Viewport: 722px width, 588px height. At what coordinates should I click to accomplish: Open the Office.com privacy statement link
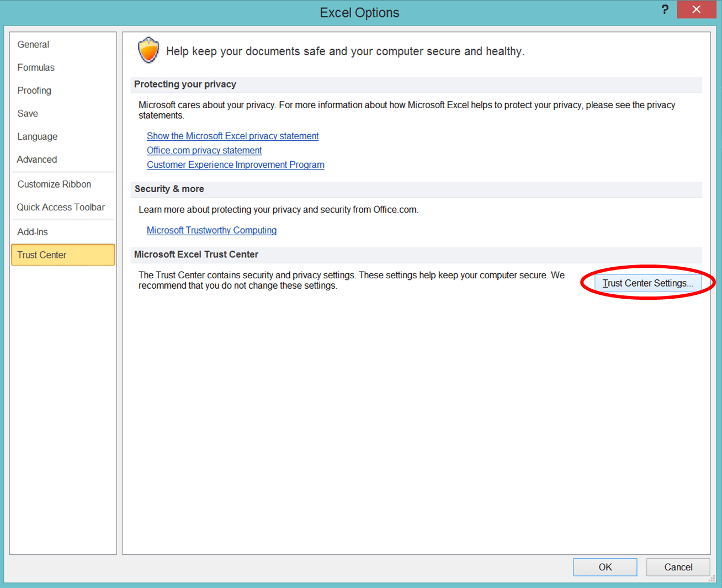pos(204,150)
